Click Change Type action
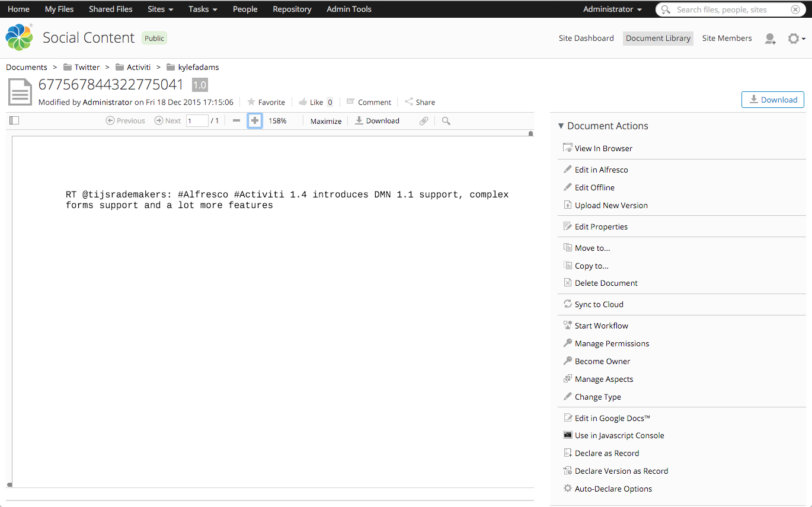This screenshot has height=507, width=812. tap(598, 397)
